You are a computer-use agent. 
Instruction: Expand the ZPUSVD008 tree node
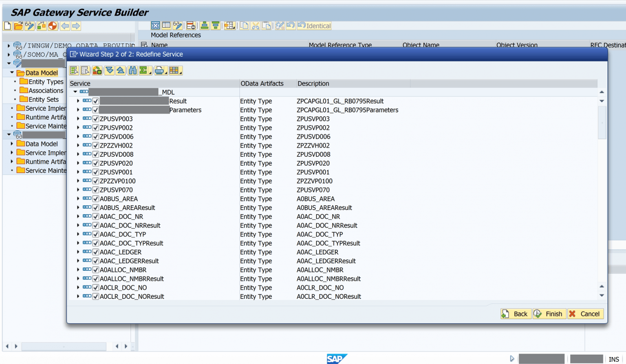click(x=78, y=154)
